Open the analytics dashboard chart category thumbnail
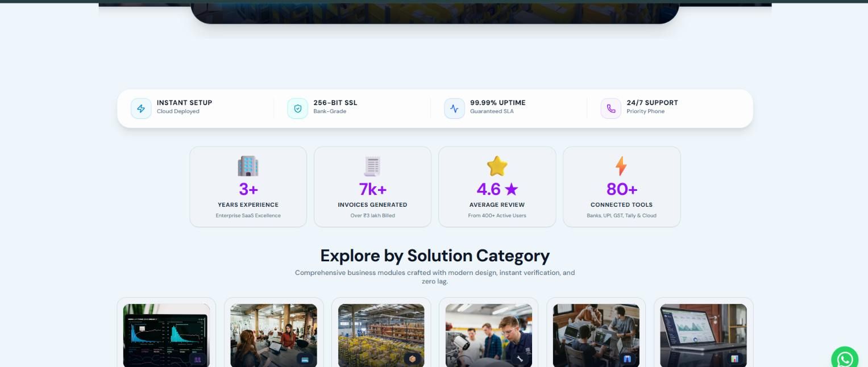Image resolution: width=868 pixels, height=367 pixels. tap(166, 335)
